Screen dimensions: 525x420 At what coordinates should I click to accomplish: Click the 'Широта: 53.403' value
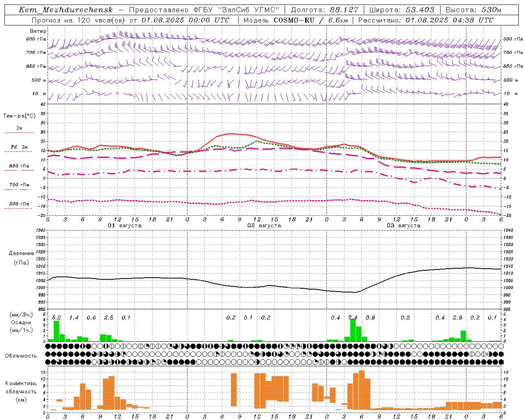[402, 10]
